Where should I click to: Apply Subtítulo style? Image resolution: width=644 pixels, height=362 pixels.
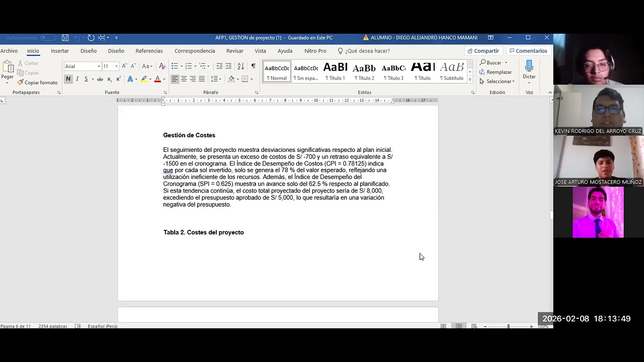tap(451, 71)
